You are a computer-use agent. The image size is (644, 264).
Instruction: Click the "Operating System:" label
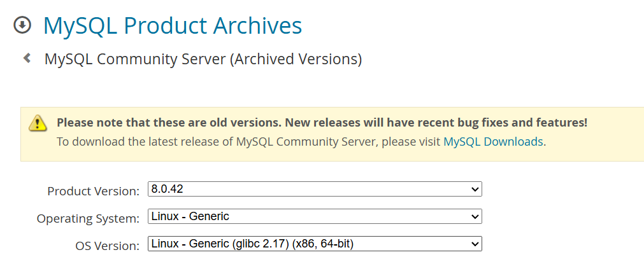[x=88, y=218]
